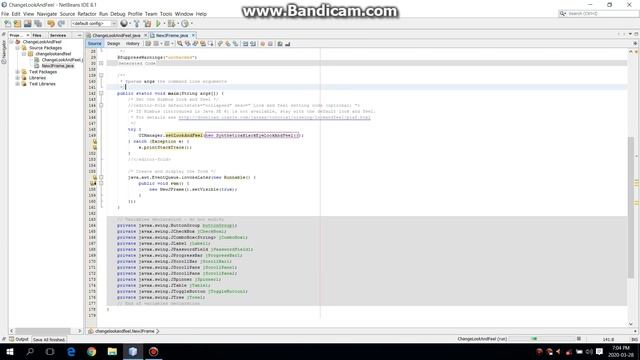Switch to the History view tab
Viewport: 640px width, 360px height.
click(x=132, y=44)
